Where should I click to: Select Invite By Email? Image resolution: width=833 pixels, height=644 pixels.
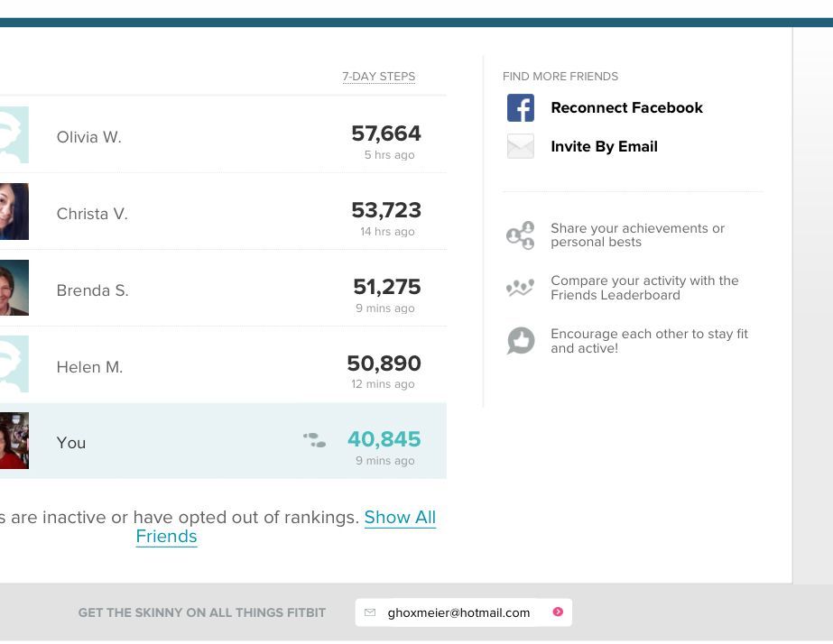coord(604,147)
